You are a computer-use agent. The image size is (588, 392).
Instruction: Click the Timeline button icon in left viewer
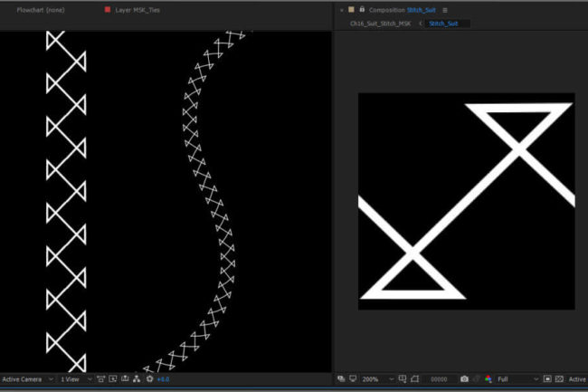coord(124,378)
